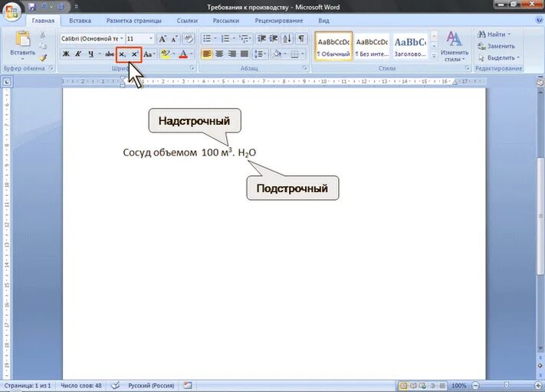Click the macro recording icon in status bar
Screen dimensions: 545x392
(188, 385)
